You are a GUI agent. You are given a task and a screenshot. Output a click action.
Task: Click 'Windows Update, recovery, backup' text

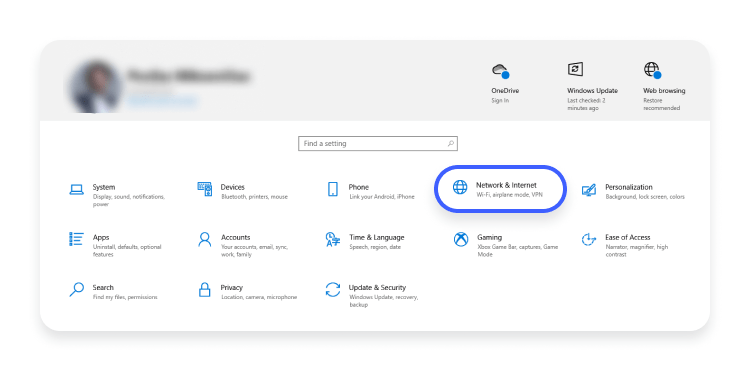(384, 301)
